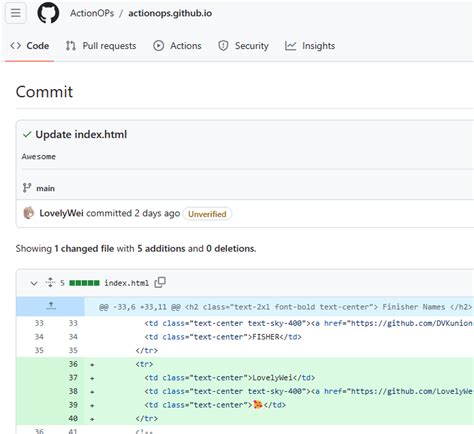Open the Security tab

[243, 46]
